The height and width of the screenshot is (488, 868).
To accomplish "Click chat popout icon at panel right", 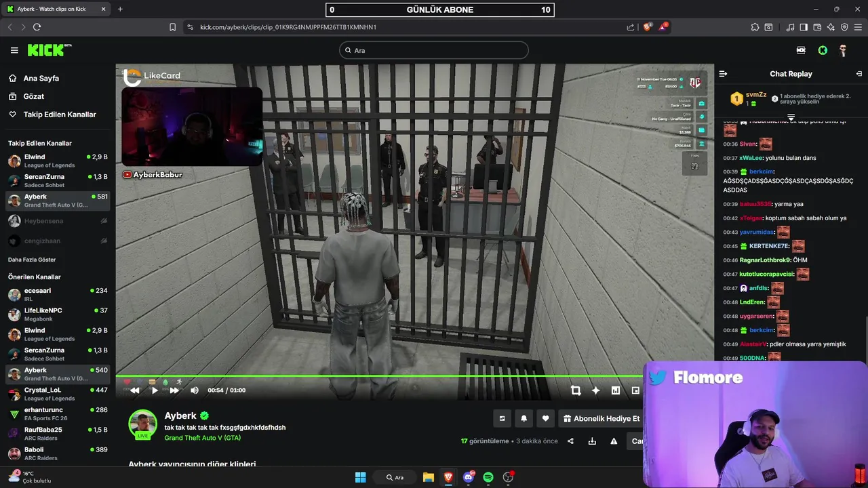I will [859, 74].
